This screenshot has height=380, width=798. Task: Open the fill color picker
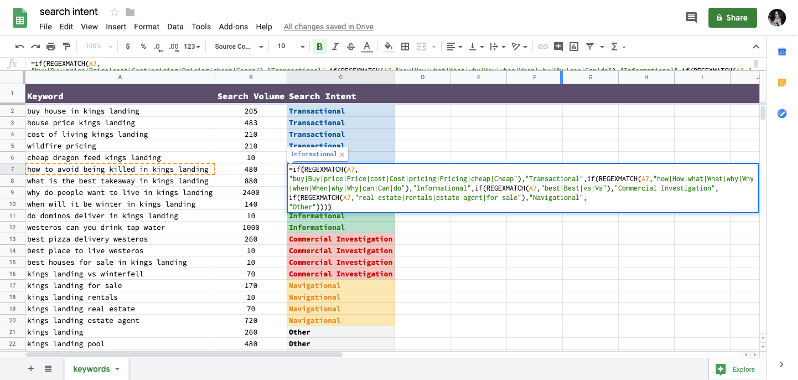pos(388,47)
